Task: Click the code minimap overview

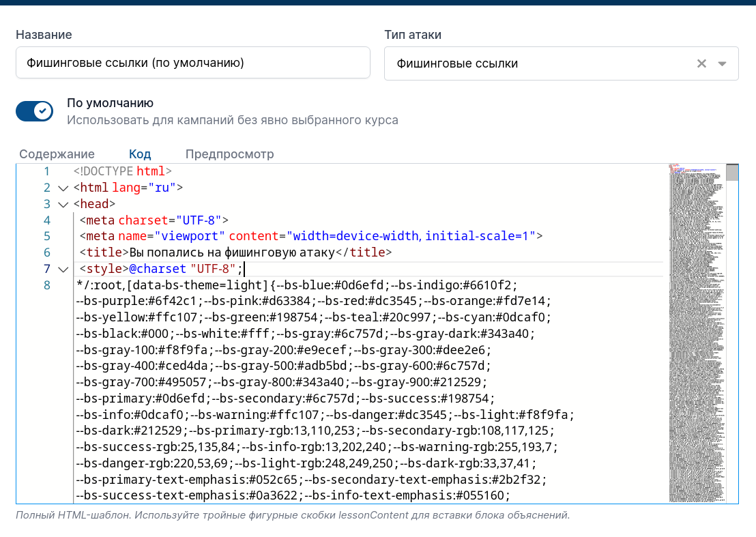Action: tap(697, 334)
